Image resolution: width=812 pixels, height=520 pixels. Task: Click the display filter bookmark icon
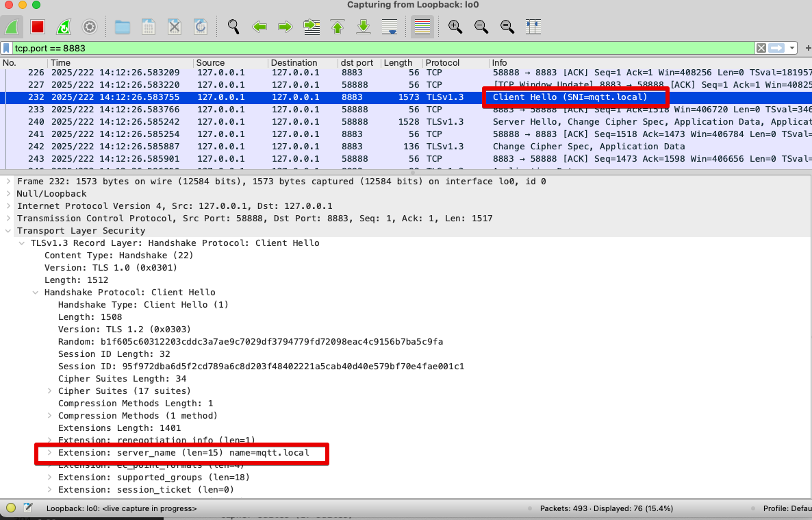click(6, 48)
